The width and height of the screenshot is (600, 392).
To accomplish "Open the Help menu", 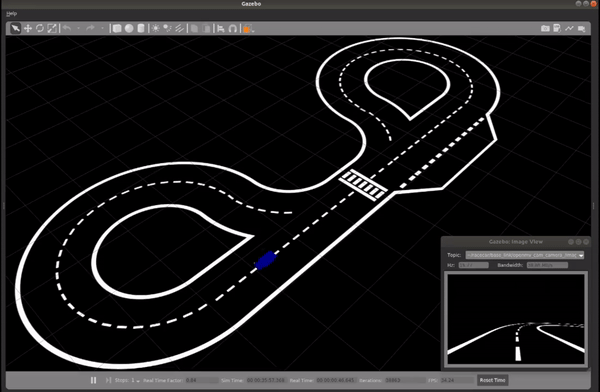I will point(11,14).
